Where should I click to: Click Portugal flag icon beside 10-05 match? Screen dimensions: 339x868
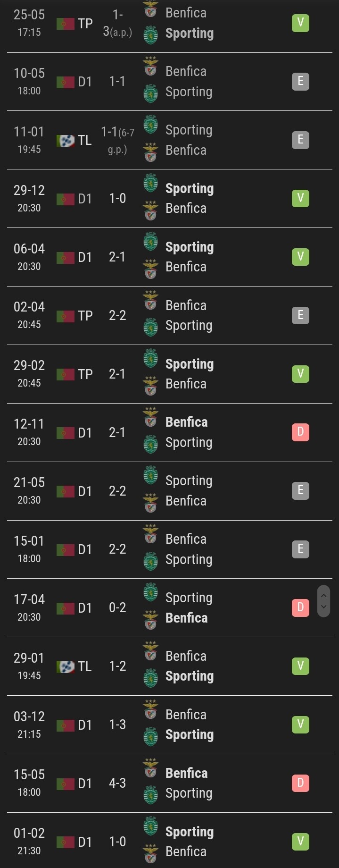[x=66, y=82]
